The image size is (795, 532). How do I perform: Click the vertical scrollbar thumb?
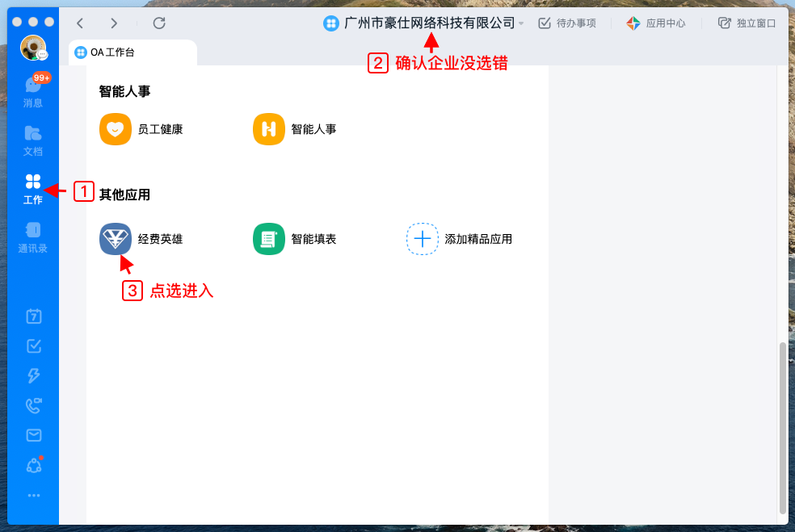click(x=782, y=428)
